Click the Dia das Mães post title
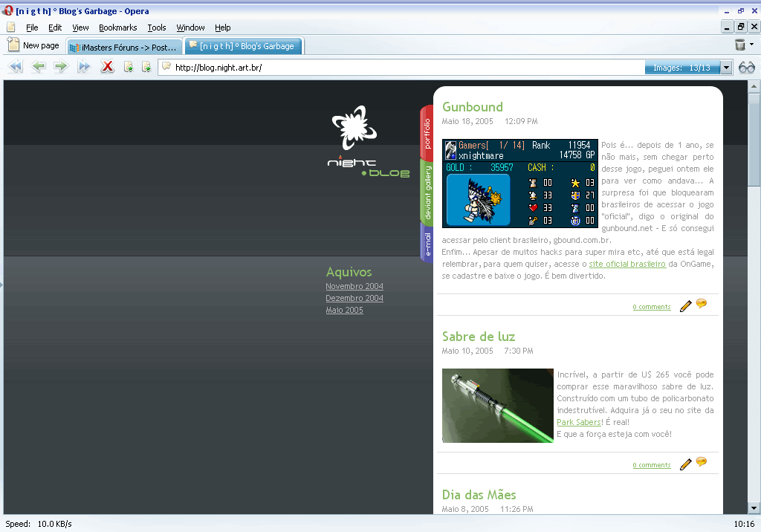 point(479,495)
